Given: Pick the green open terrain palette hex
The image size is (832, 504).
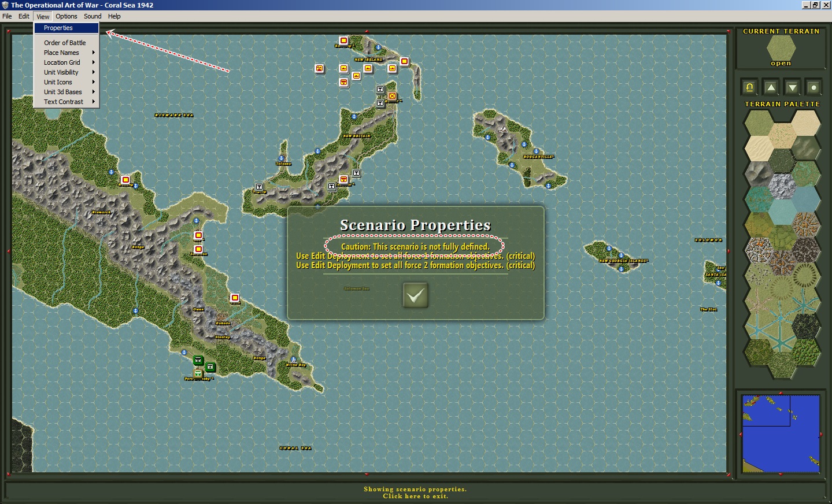Looking at the screenshot, I should 759,122.
